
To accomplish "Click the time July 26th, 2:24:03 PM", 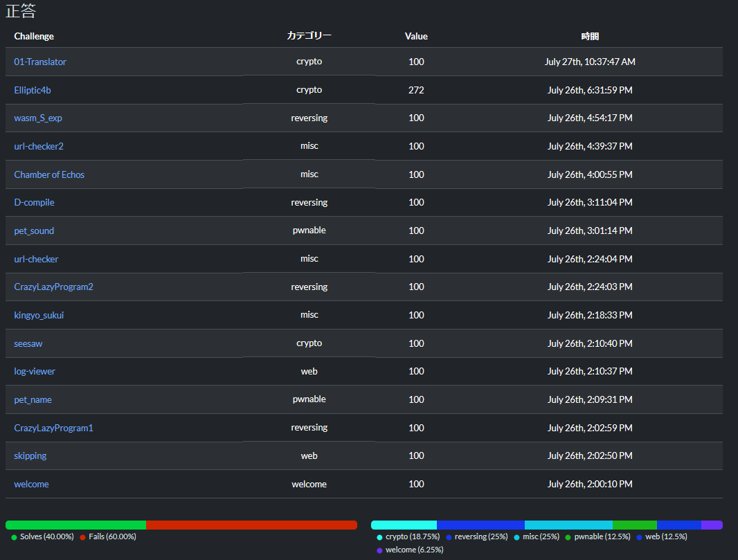I will [x=590, y=287].
